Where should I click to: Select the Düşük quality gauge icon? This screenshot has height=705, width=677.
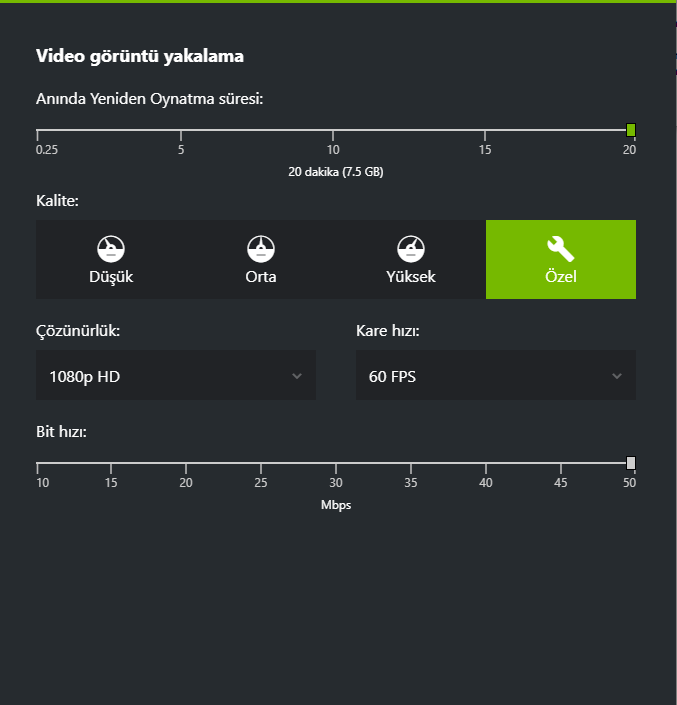[x=111, y=249]
